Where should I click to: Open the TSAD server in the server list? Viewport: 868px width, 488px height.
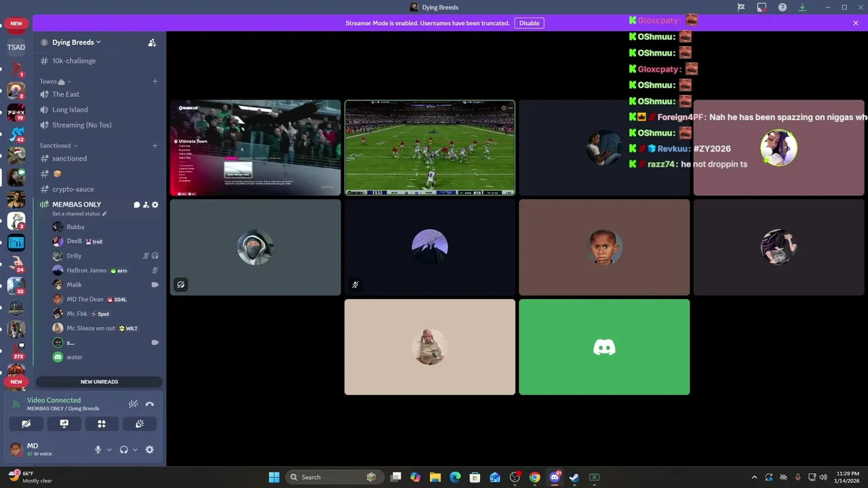(16, 47)
